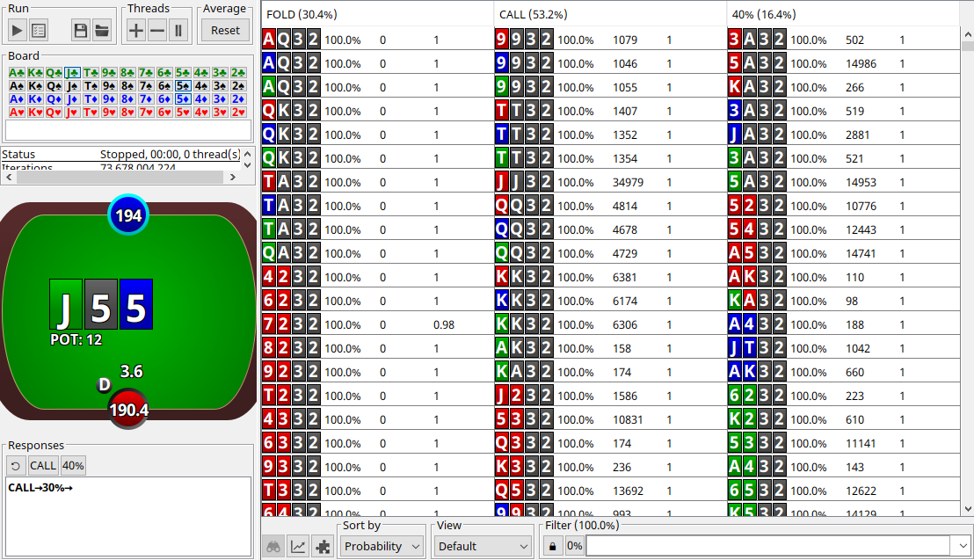
Task: Toggle the filter lock icon
Action: (552, 546)
